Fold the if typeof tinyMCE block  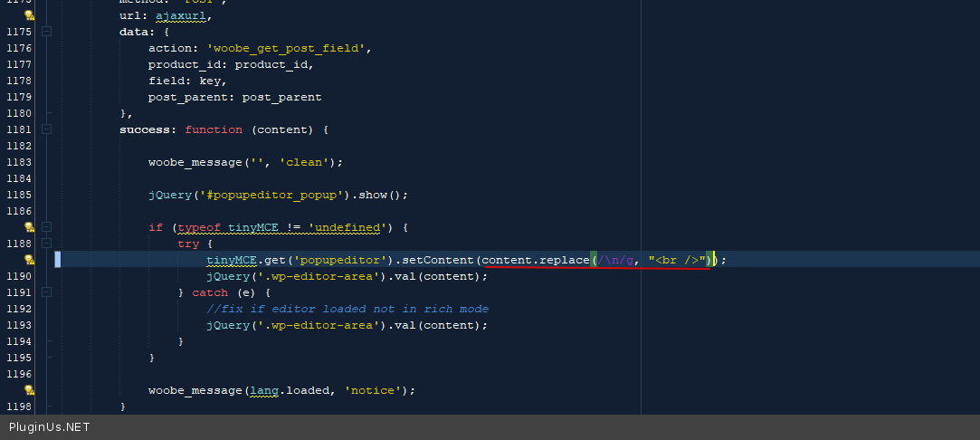46,227
